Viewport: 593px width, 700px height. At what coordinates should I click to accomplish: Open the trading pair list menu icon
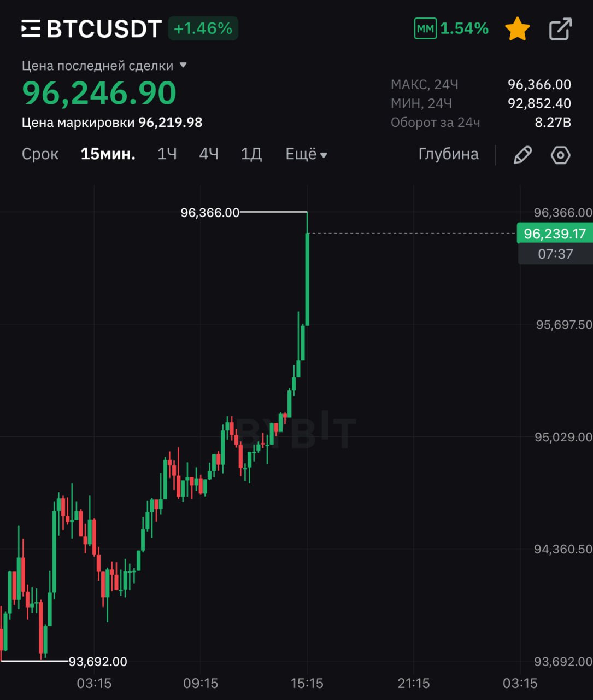tap(31, 28)
